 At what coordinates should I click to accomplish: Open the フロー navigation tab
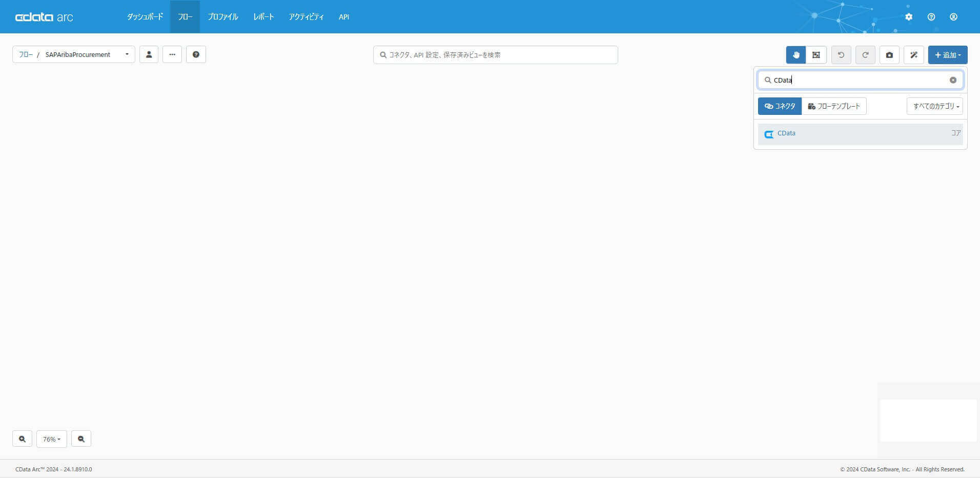pyautogui.click(x=185, y=17)
